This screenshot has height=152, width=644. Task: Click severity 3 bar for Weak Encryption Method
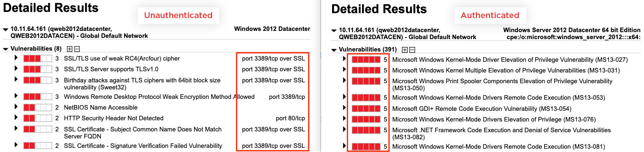click(x=38, y=97)
